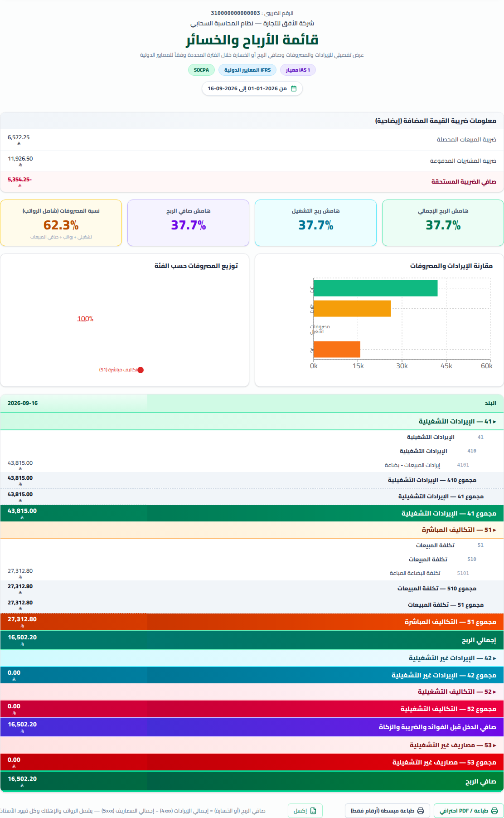This screenshot has width=504, height=818.
Task: Click the total 42 non-operating revenues row
Action: pos(252,675)
